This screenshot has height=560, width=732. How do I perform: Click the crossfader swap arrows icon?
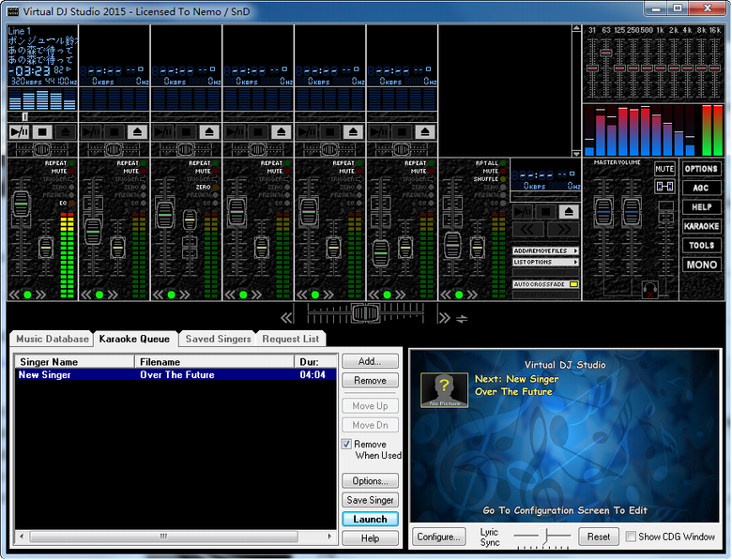coord(462,319)
